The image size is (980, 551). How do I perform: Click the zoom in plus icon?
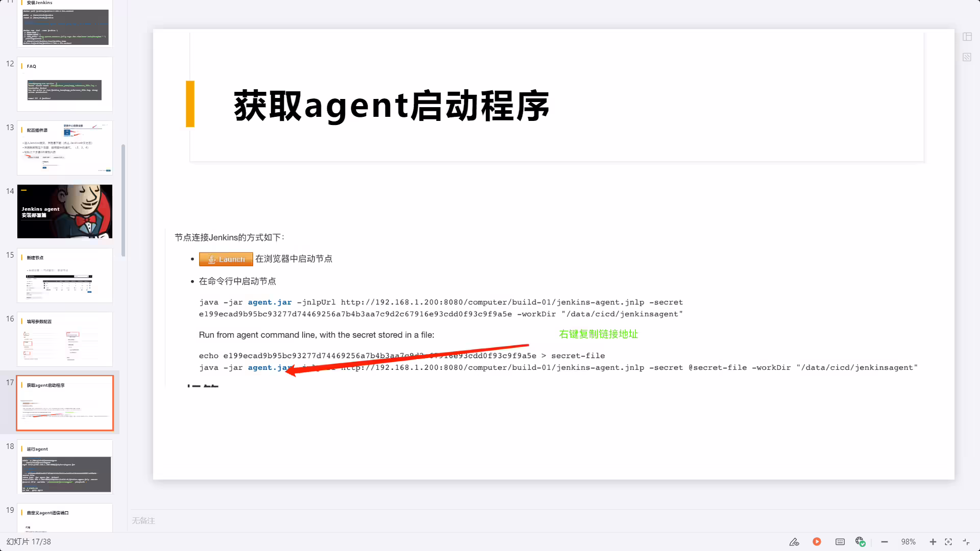(x=933, y=542)
